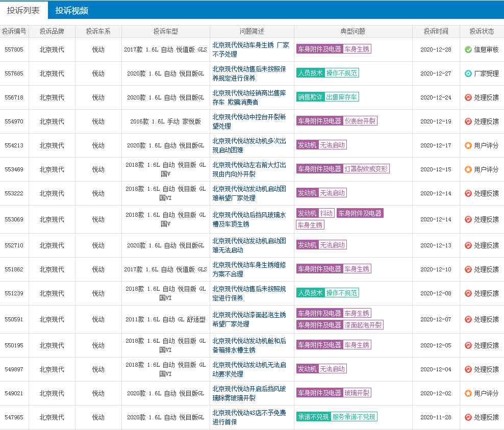This screenshot has width=504, height=430.
Task: Click complaint number 553069
Action: pyautogui.click(x=14, y=219)
